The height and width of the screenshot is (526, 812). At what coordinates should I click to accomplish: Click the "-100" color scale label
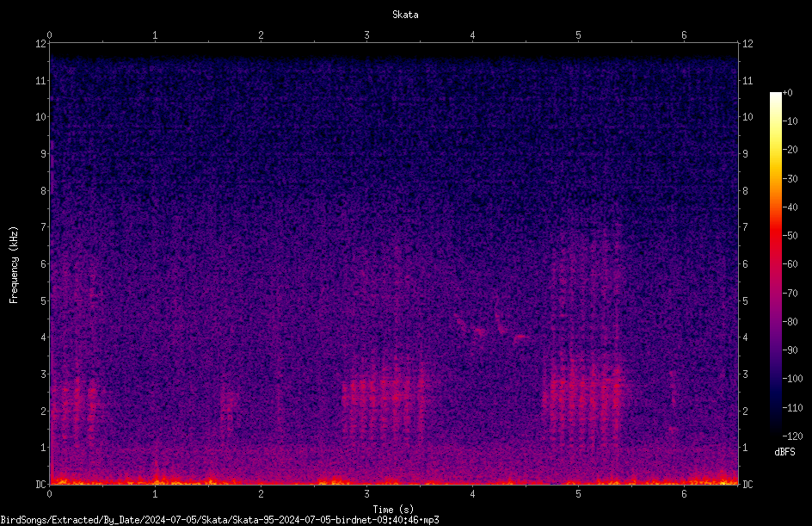(x=793, y=379)
